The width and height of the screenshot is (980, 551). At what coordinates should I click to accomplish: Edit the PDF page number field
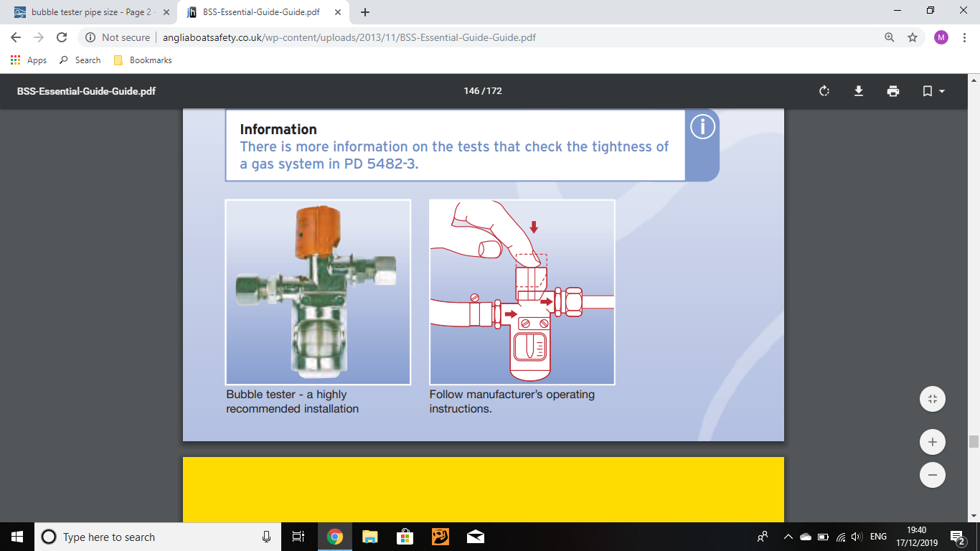(x=471, y=91)
